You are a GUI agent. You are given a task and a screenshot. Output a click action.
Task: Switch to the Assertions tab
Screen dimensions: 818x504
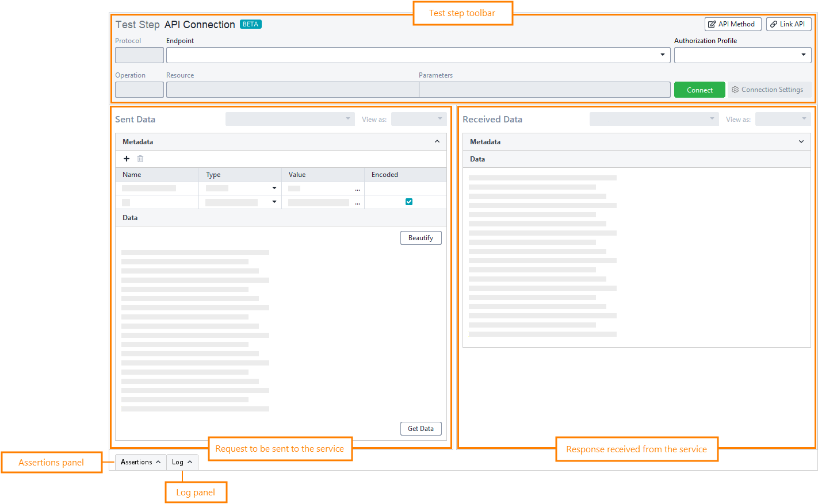click(x=140, y=461)
